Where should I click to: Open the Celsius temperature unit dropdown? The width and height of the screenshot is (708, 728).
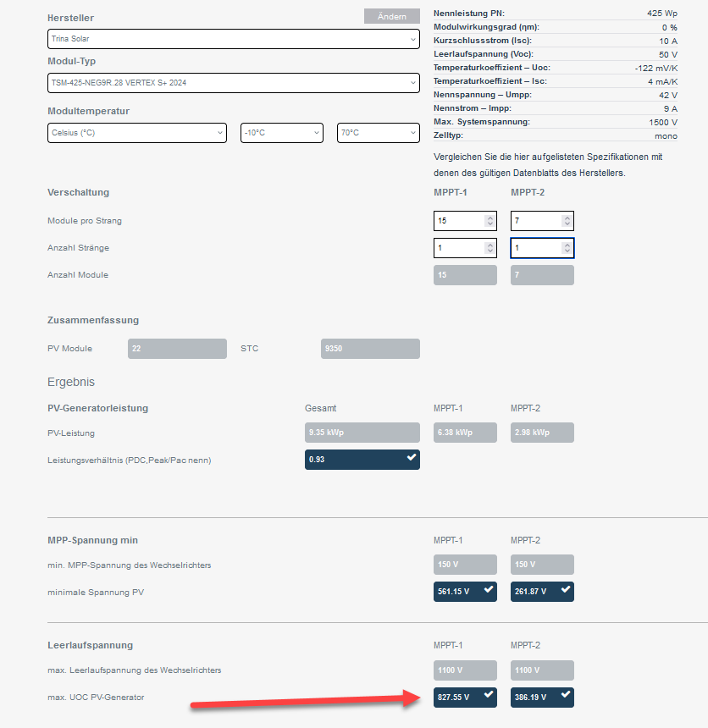(x=137, y=133)
